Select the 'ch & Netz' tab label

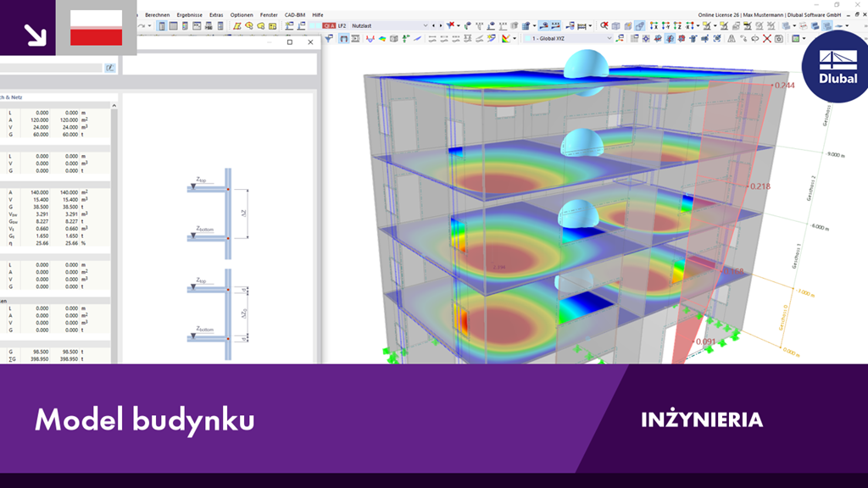11,97
